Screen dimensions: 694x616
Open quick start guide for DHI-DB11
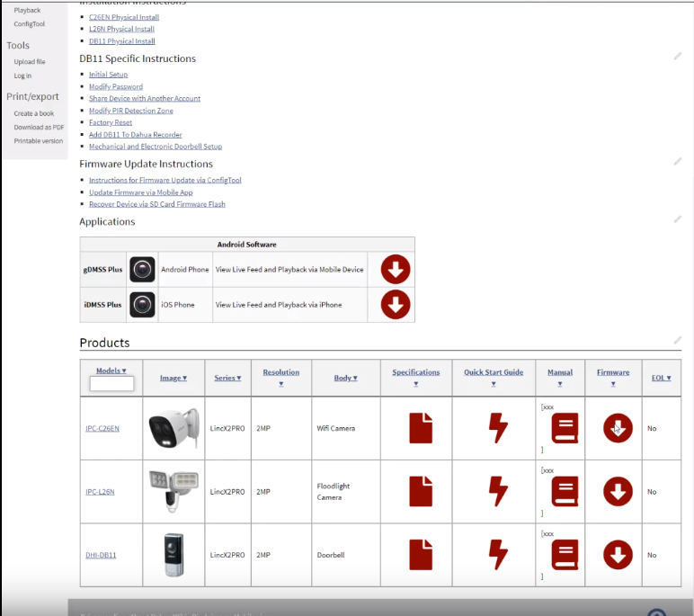pos(498,555)
